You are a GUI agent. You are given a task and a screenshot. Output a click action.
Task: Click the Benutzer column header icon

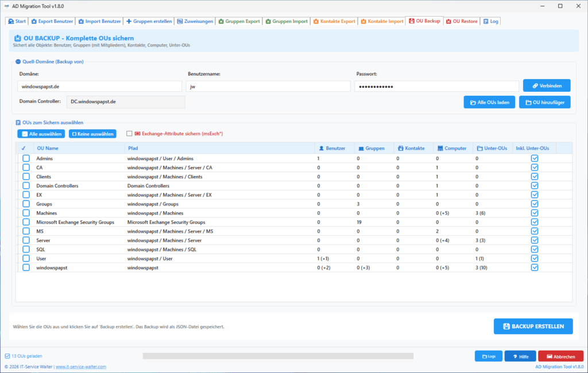point(322,149)
